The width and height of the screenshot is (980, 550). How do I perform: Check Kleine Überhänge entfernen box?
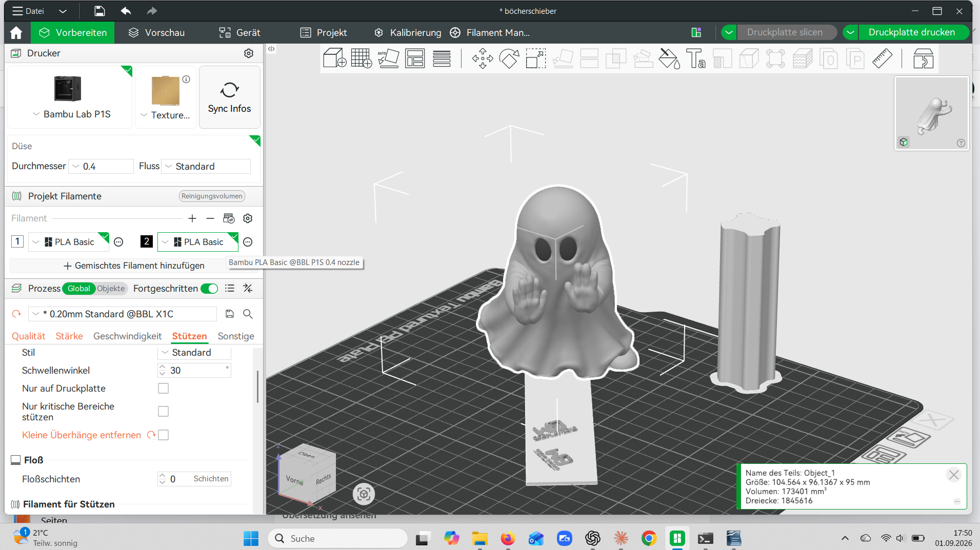pos(164,435)
